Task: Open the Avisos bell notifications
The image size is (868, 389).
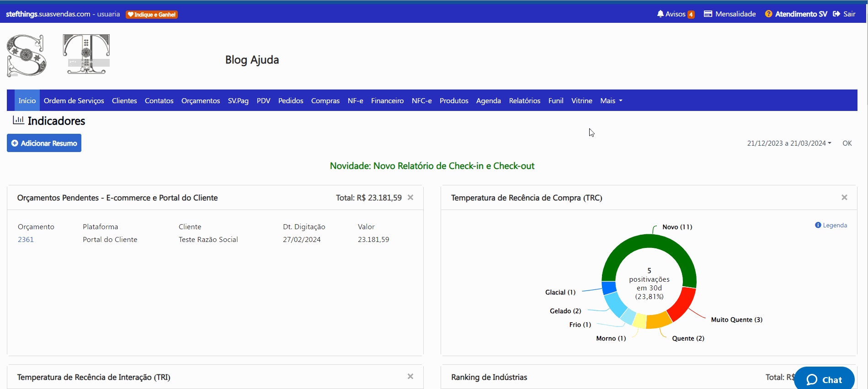Action: pyautogui.click(x=660, y=14)
